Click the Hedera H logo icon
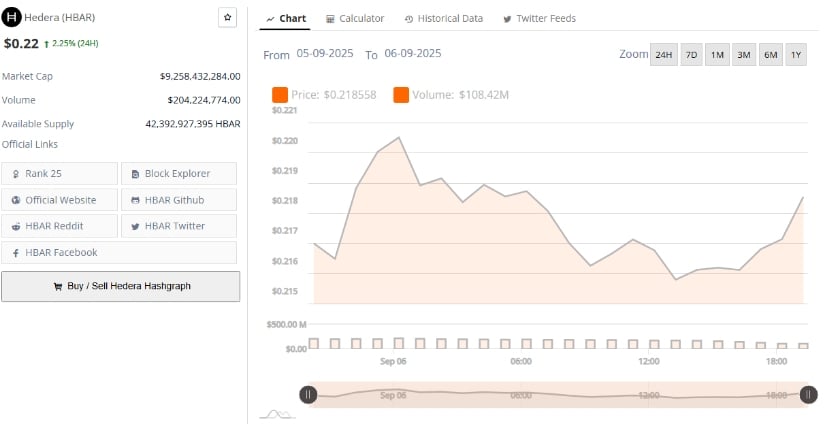 [x=11, y=17]
